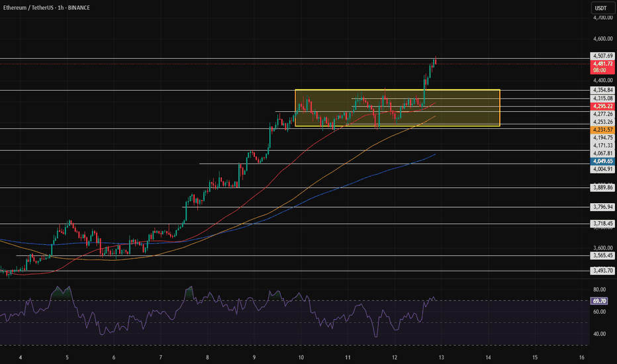Select the 4,277.26 price label

click(x=602, y=114)
